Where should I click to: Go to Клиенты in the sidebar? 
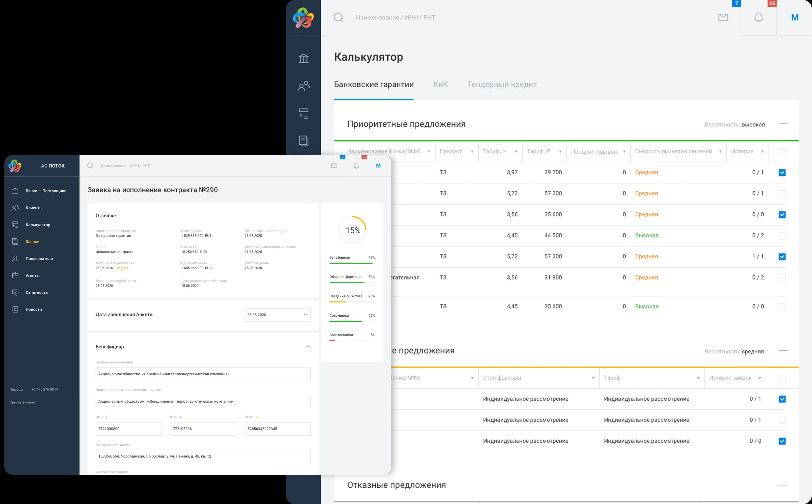click(x=34, y=208)
